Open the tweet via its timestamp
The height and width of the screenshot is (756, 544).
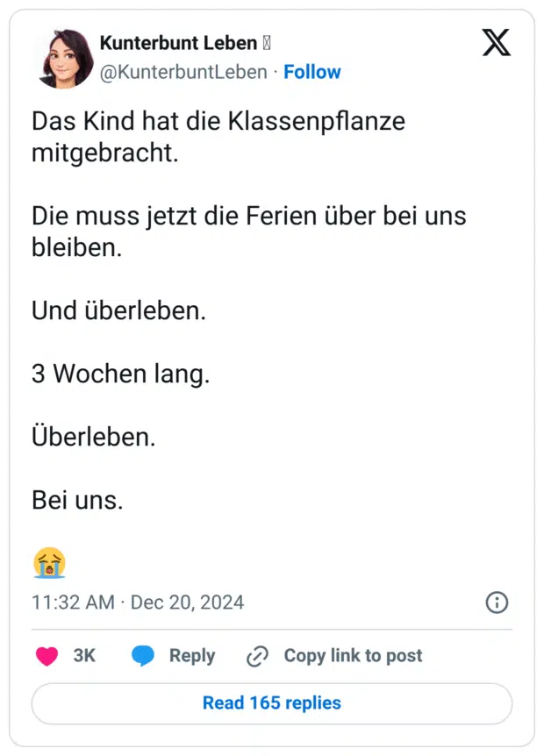(136, 603)
